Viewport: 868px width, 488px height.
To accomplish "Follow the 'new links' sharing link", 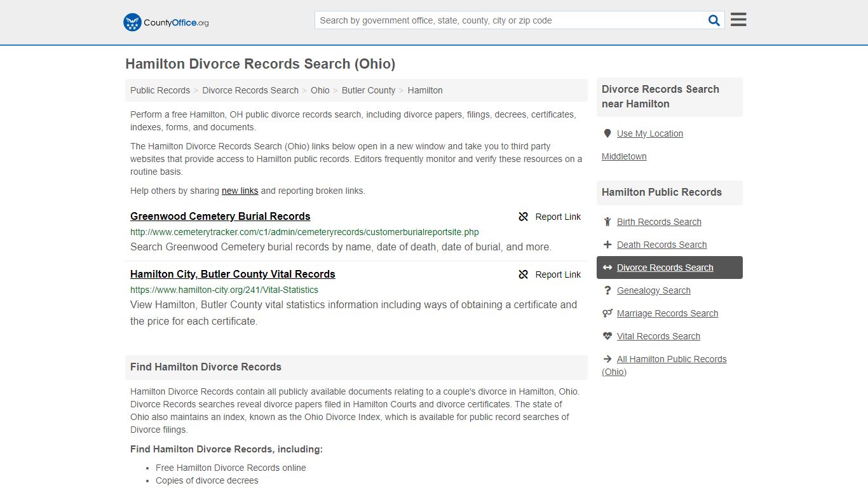I will (x=240, y=191).
